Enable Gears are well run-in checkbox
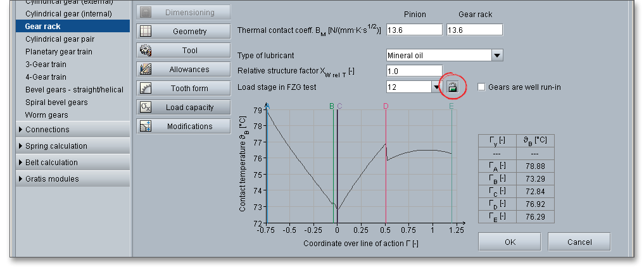 pos(481,87)
